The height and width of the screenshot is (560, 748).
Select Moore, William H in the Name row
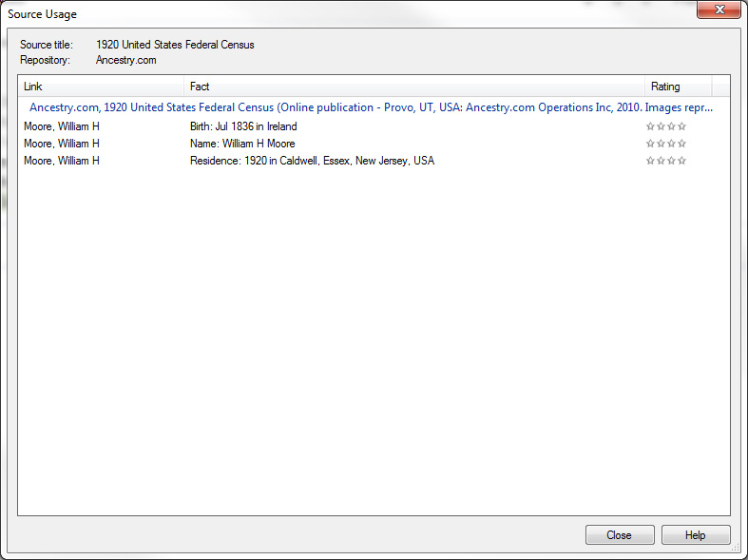pyautogui.click(x=62, y=144)
